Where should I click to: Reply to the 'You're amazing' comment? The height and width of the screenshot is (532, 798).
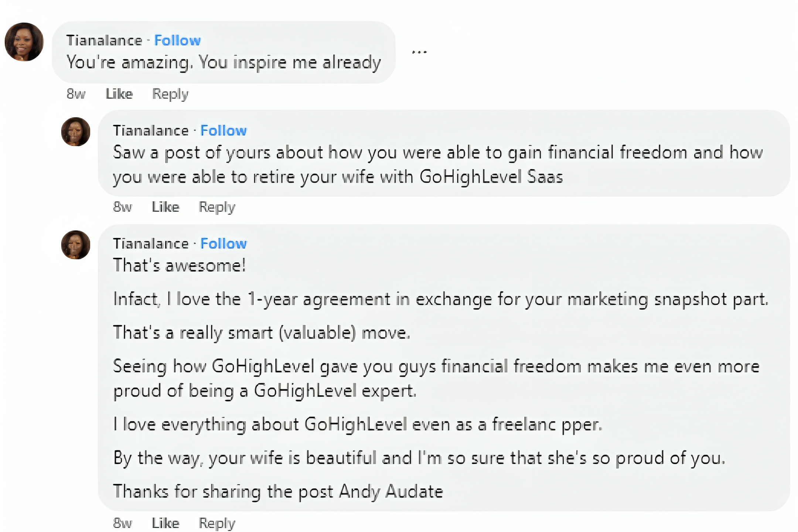170,94
